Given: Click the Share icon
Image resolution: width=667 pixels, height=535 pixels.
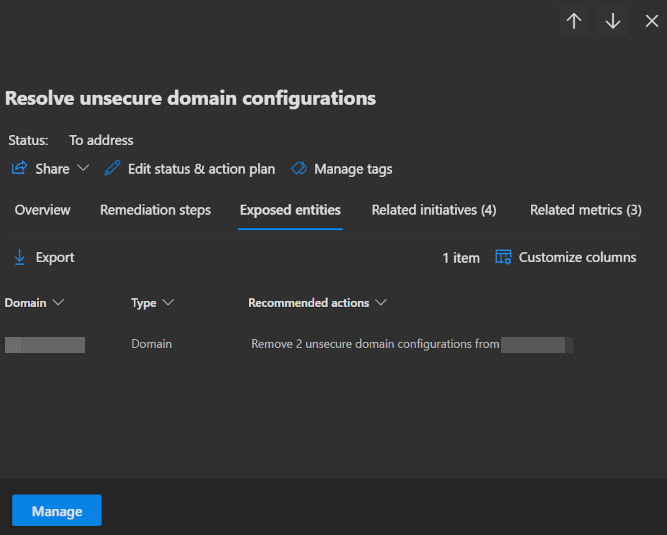Looking at the screenshot, I should pyautogui.click(x=19, y=168).
